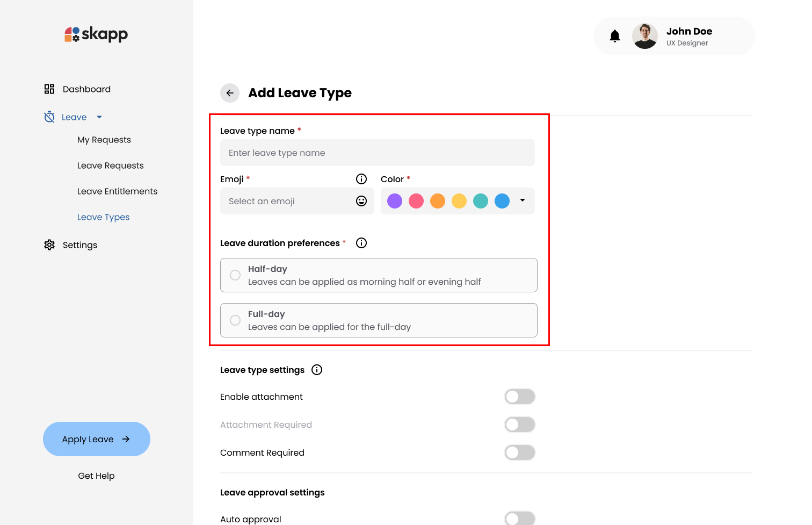This screenshot has width=812, height=525.
Task: Open Leave Entitlements page
Action: [x=117, y=191]
